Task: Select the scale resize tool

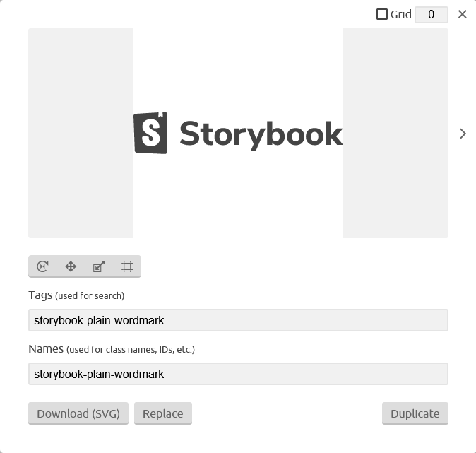Action: [99, 266]
